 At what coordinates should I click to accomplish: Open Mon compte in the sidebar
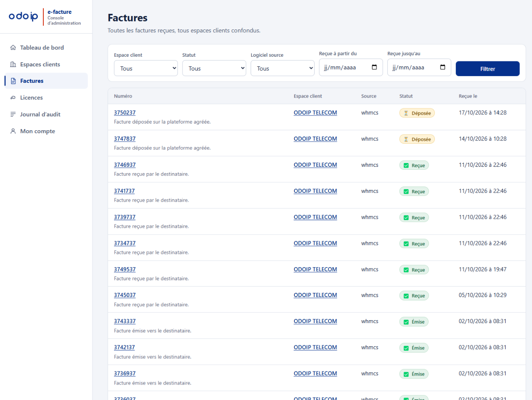tap(46, 131)
